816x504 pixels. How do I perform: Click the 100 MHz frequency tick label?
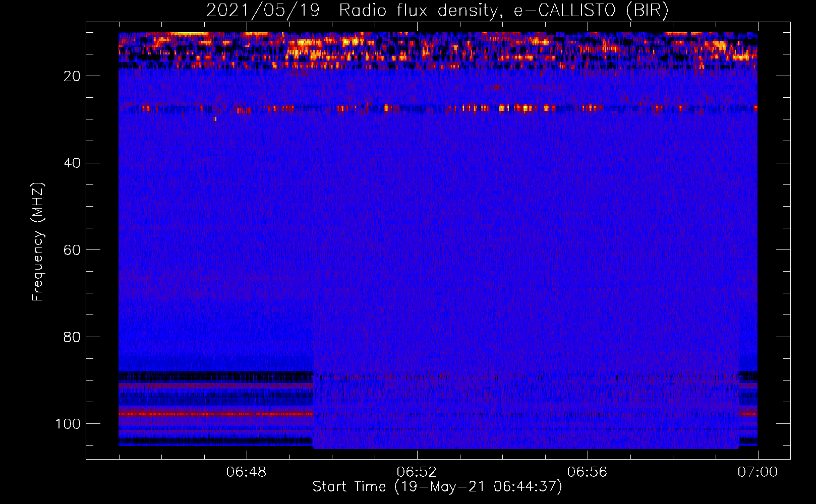pos(69,424)
